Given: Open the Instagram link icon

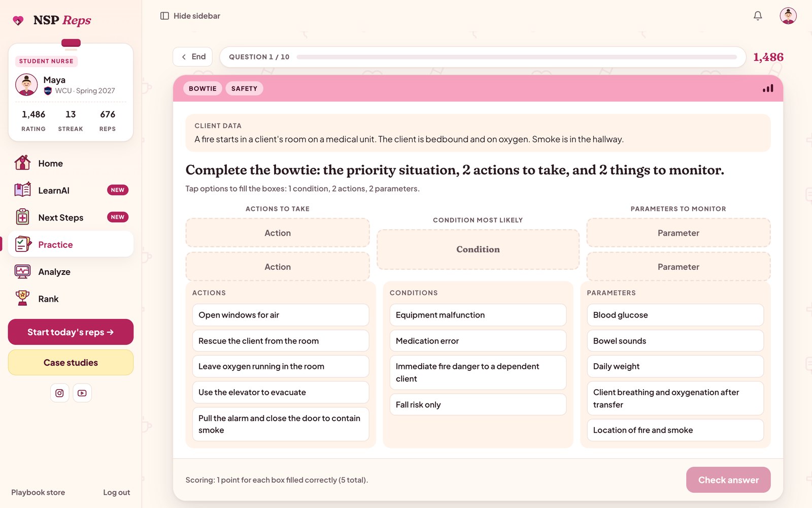Looking at the screenshot, I should (59, 393).
